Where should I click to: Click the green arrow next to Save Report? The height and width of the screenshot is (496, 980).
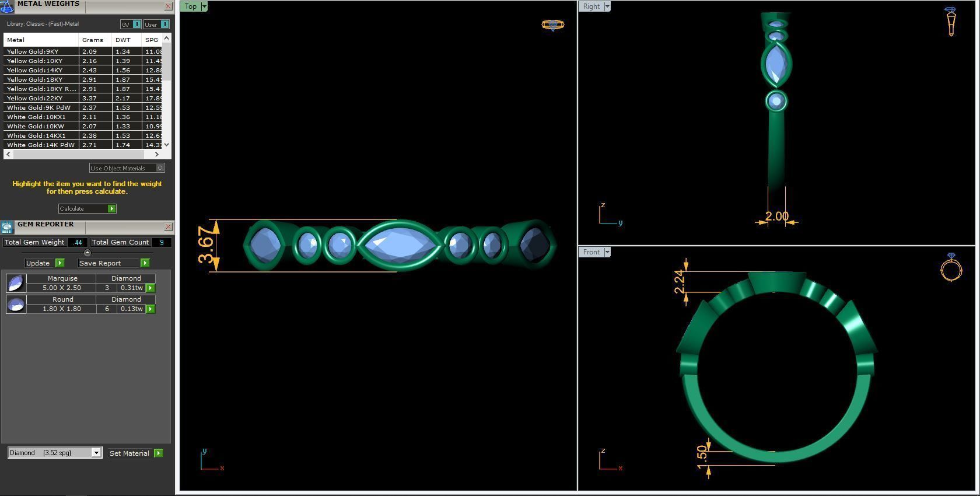145,263
